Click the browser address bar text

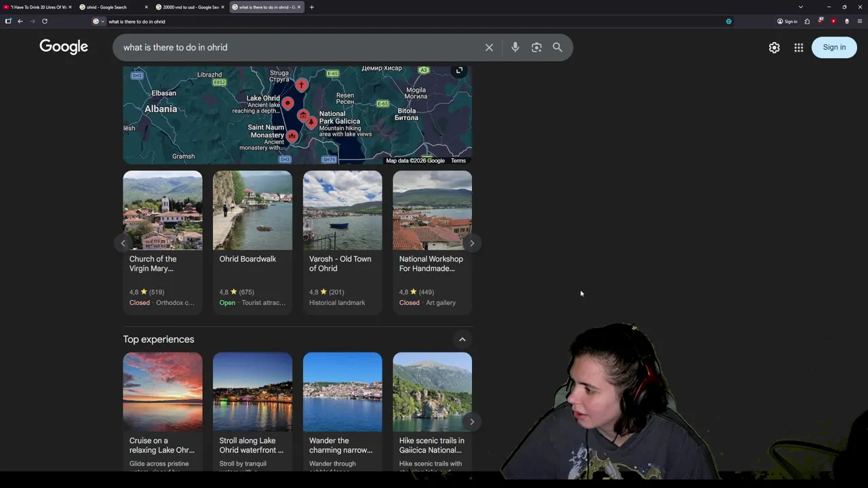pyautogui.click(x=137, y=21)
